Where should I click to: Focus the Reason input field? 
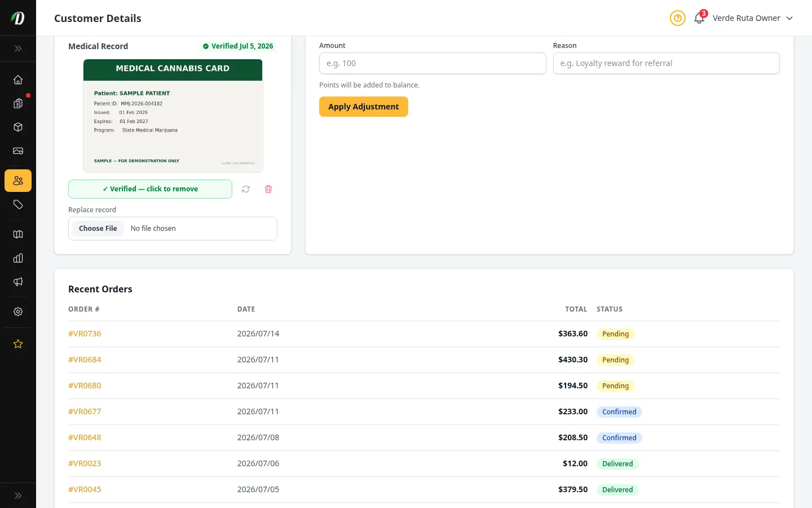click(666, 63)
